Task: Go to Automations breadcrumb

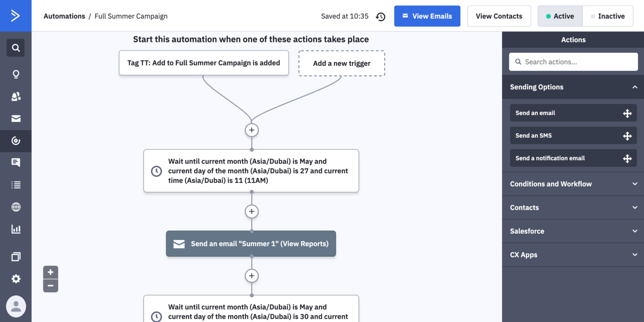Action: [64, 16]
